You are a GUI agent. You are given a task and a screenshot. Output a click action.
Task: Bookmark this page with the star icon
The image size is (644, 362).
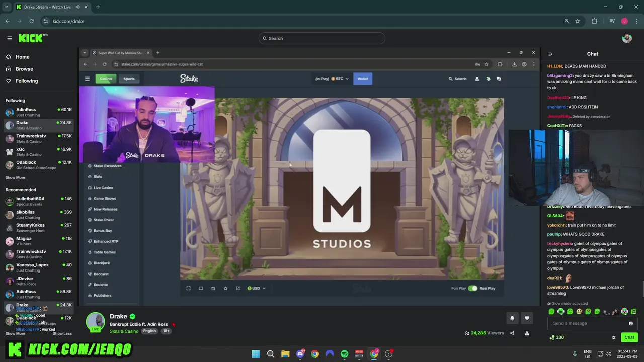point(578,21)
